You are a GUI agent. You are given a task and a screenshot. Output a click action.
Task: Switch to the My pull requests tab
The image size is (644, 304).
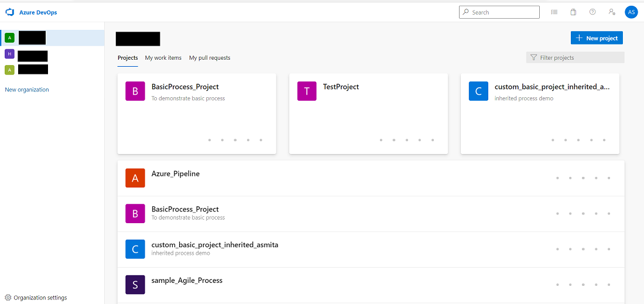click(210, 58)
